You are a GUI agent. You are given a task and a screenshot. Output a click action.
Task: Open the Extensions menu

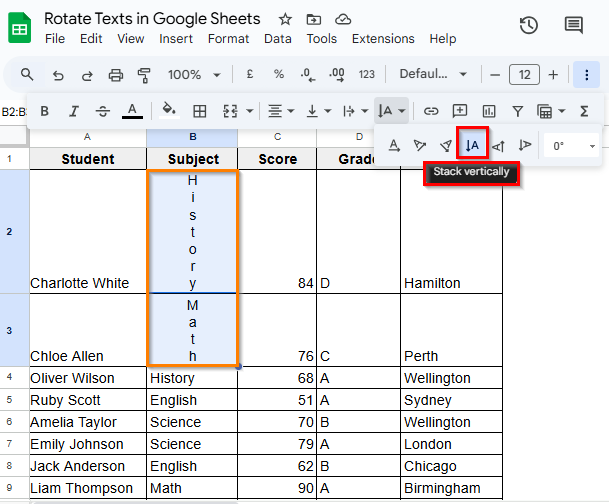383,39
